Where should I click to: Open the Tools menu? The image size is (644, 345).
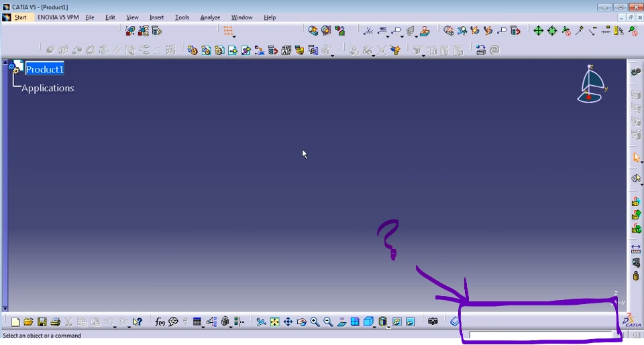[x=182, y=17]
